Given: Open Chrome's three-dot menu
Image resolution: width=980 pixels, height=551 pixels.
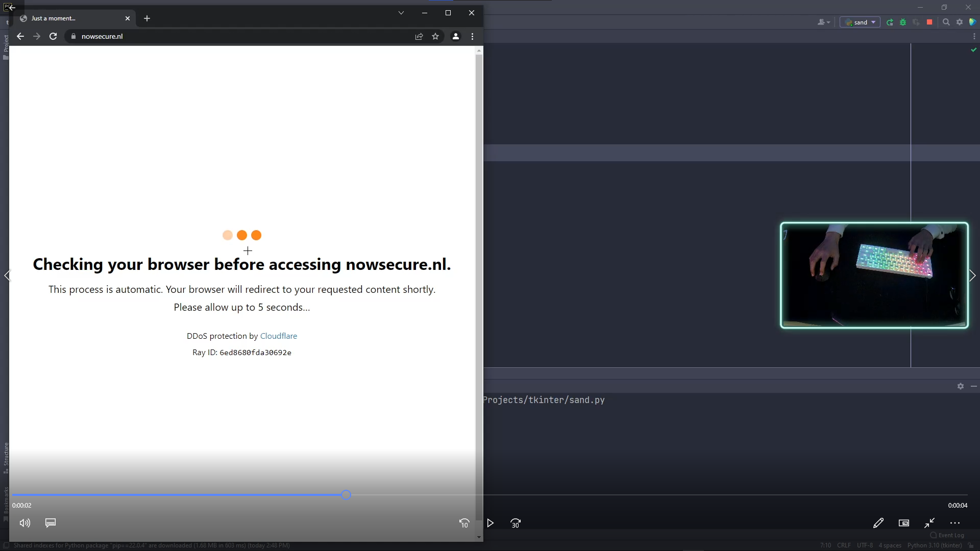Looking at the screenshot, I should pyautogui.click(x=472, y=36).
